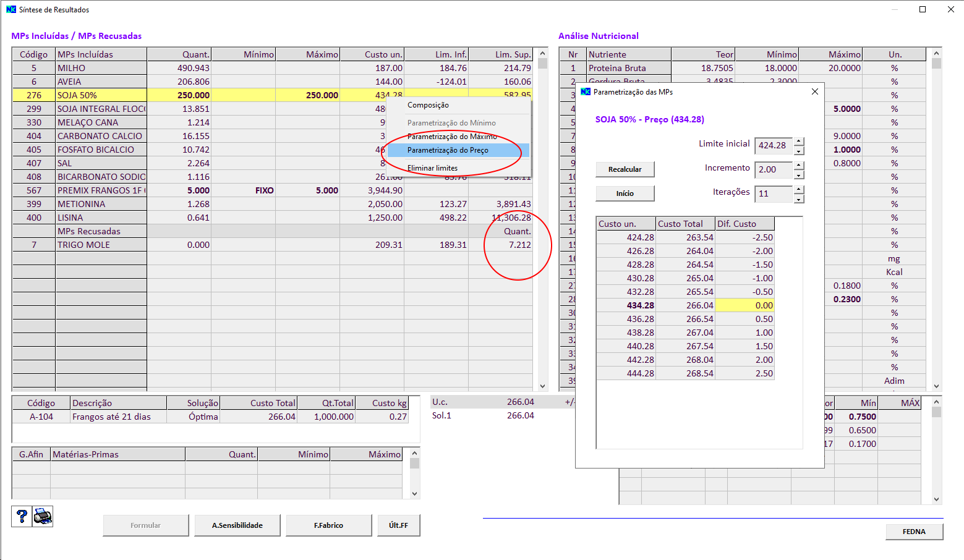964x560 pixels.
Task: Click the Últ.FF button
Action: pos(398,525)
